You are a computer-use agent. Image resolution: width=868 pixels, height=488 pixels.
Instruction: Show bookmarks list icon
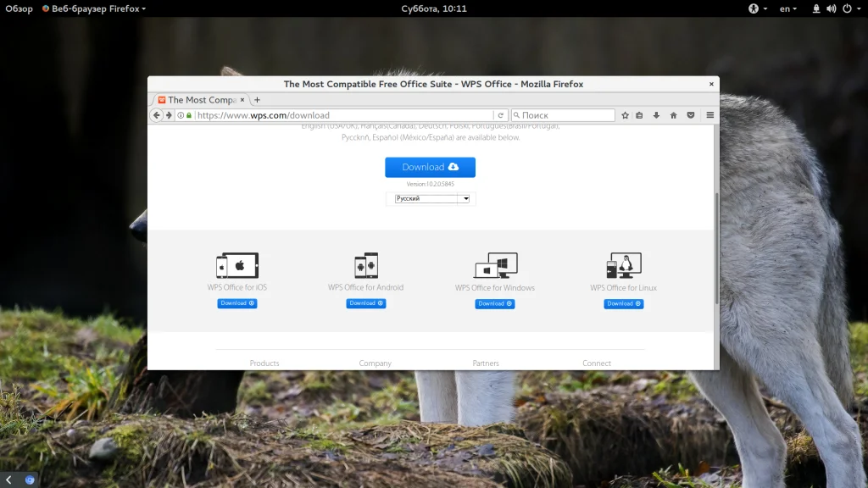pos(639,115)
